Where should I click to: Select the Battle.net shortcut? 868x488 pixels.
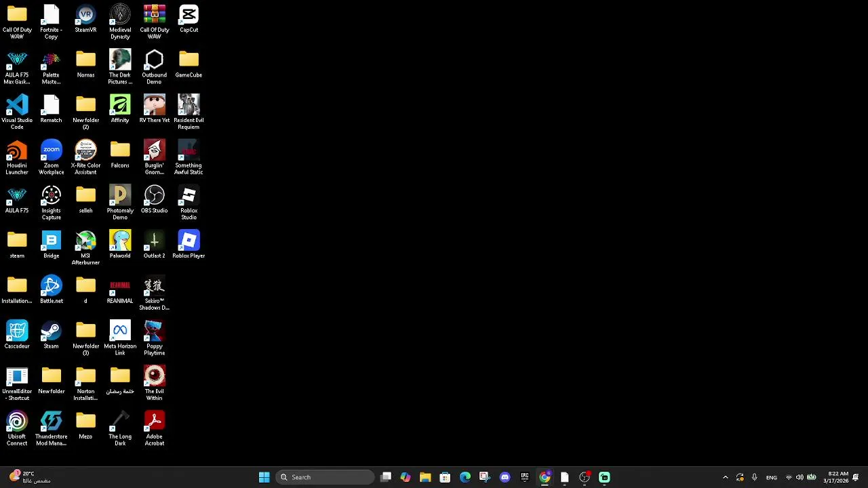(51, 290)
